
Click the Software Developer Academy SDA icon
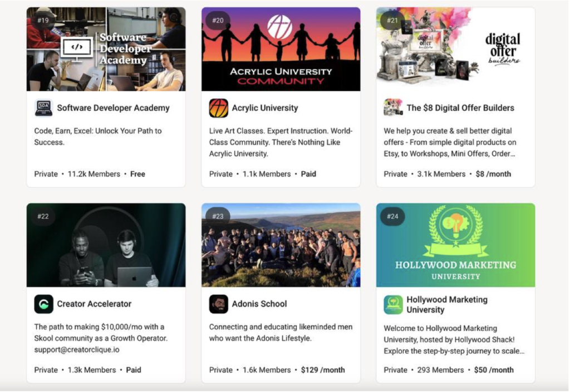[43, 108]
